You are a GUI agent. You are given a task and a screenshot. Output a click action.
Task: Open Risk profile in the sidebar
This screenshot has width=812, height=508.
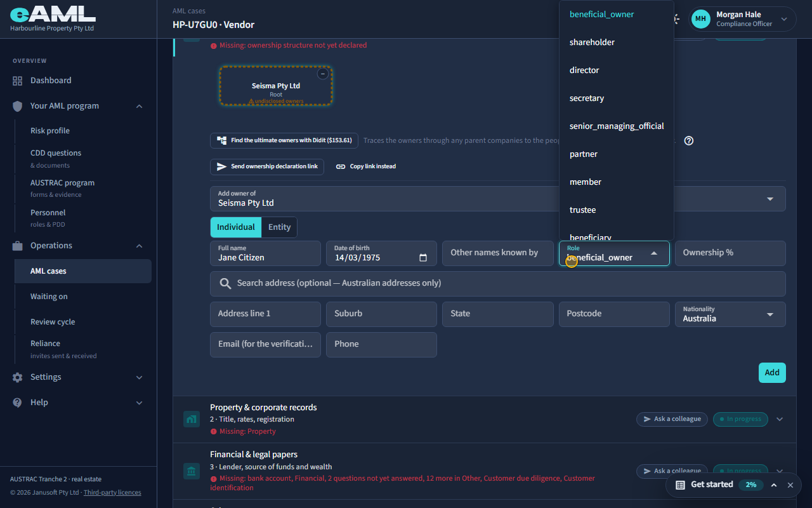(50, 131)
